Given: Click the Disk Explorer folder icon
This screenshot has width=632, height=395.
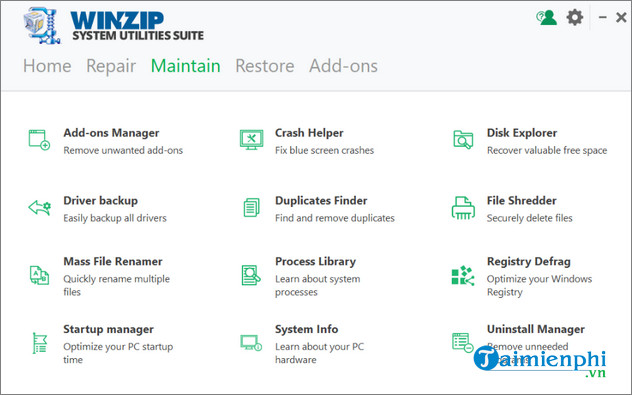Looking at the screenshot, I should [463, 140].
